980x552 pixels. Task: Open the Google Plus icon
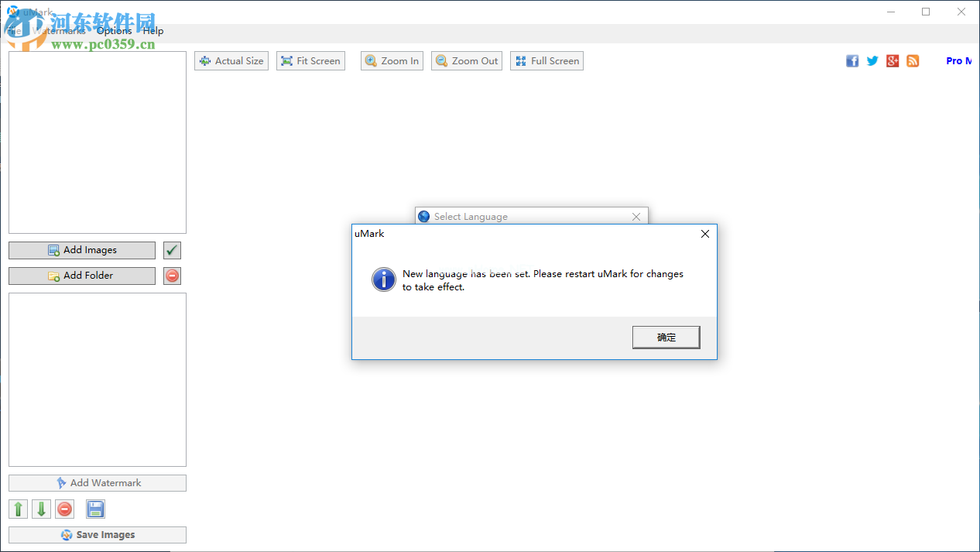click(893, 61)
